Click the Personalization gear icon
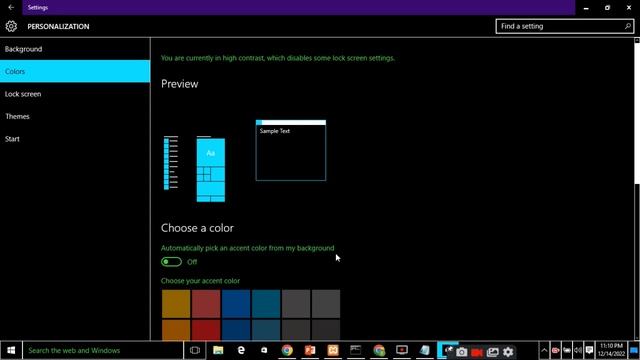The height and width of the screenshot is (360, 640). [11, 26]
